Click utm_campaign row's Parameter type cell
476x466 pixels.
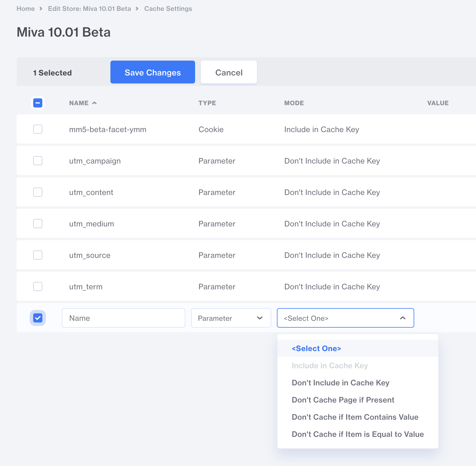(217, 161)
